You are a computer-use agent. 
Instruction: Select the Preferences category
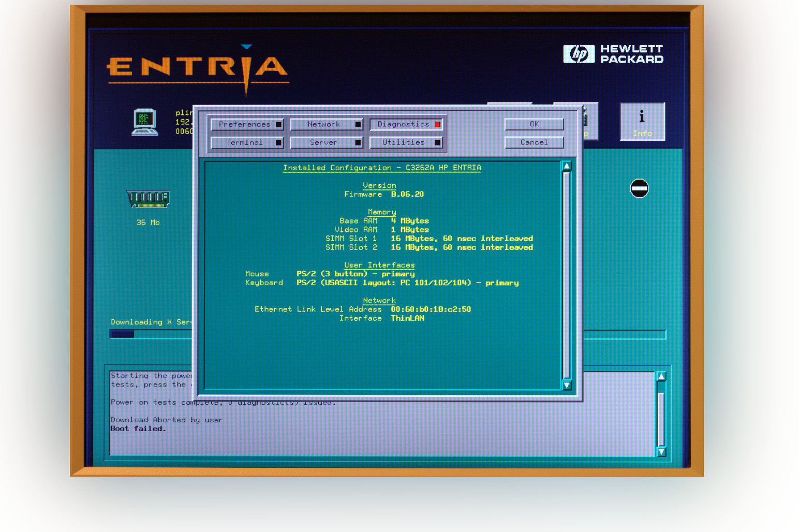click(x=247, y=124)
